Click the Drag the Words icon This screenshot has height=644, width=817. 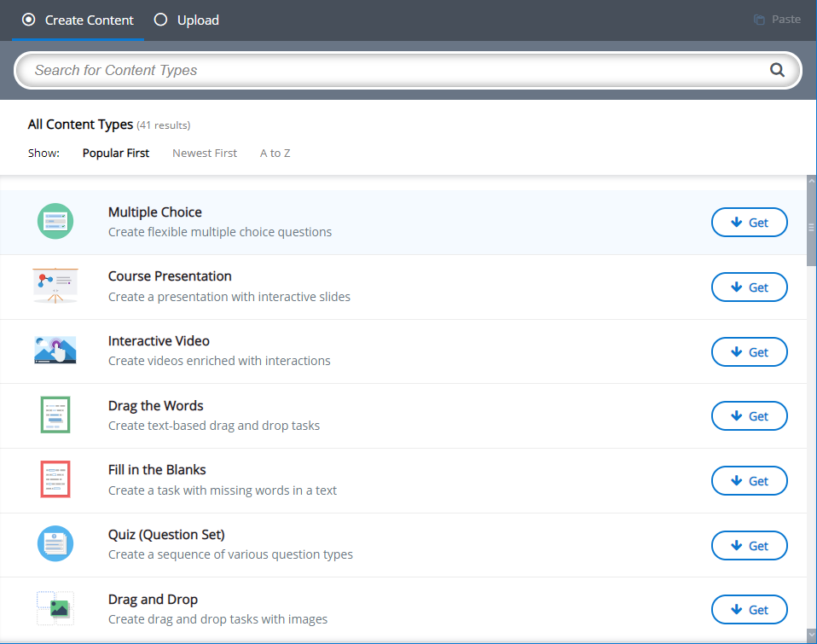55,415
